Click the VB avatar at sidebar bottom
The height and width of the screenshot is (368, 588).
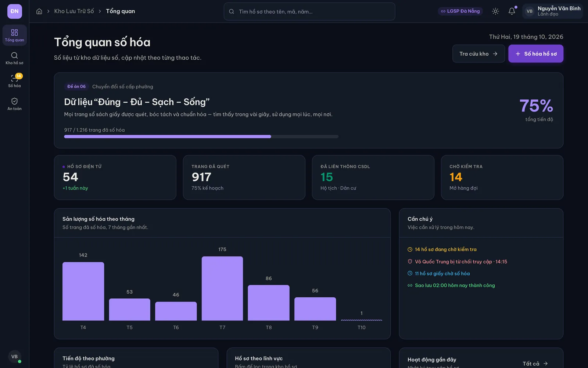click(x=15, y=357)
